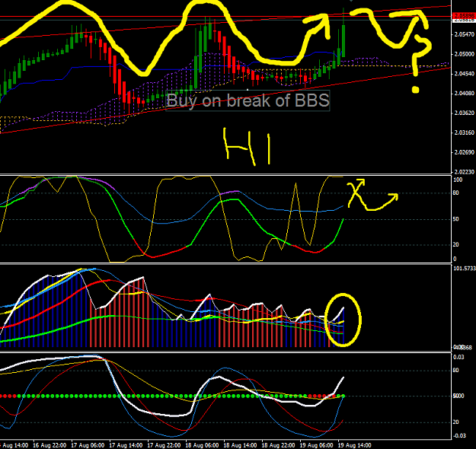This screenshot has height=449, width=476.
Task: Click the 2.02230 price axis label
Action: pos(464,172)
